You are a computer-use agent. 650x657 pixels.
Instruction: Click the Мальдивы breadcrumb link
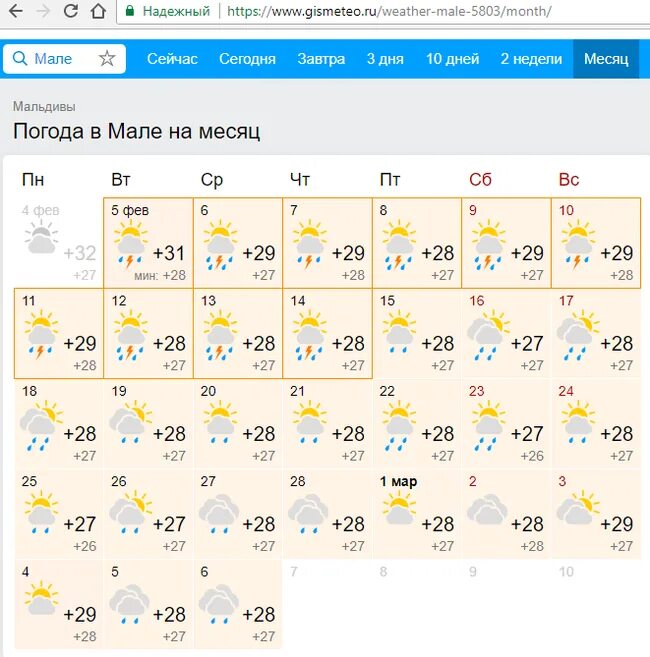tap(44, 107)
